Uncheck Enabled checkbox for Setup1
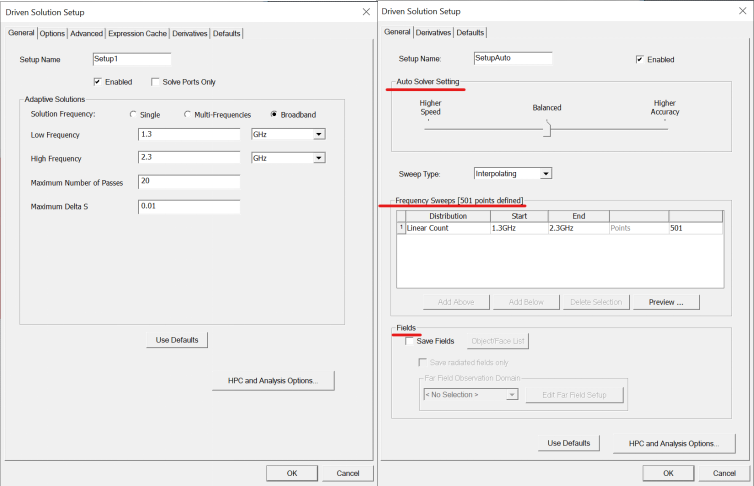 pos(98,82)
